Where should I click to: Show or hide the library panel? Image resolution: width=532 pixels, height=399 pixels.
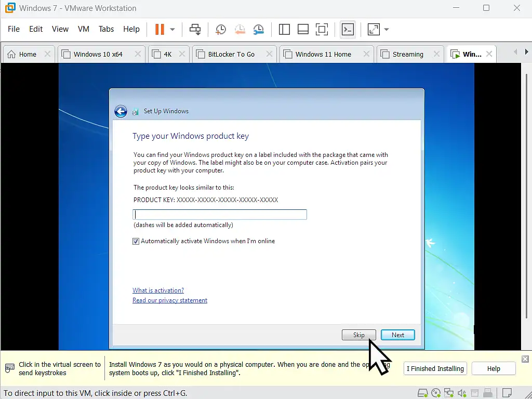click(x=284, y=29)
